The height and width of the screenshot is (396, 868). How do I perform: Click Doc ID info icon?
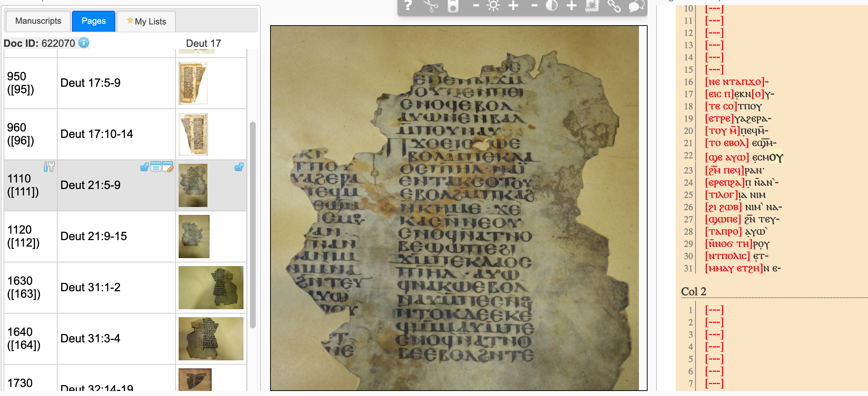[84, 43]
